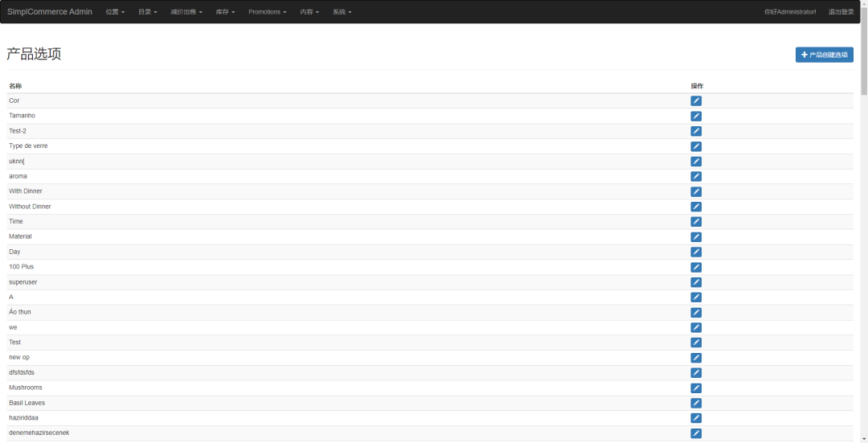Click the Type de verre text
The image size is (868, 443).
pos(28,146)
